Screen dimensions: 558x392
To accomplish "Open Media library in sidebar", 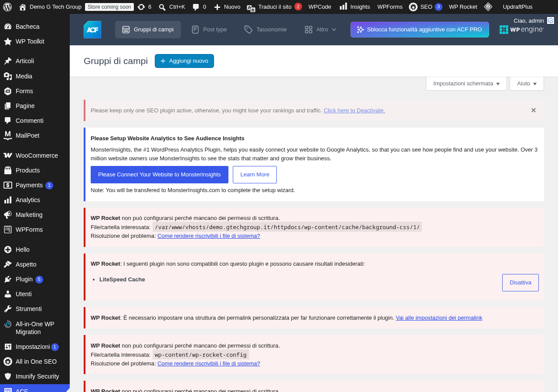I will (35, 76).
